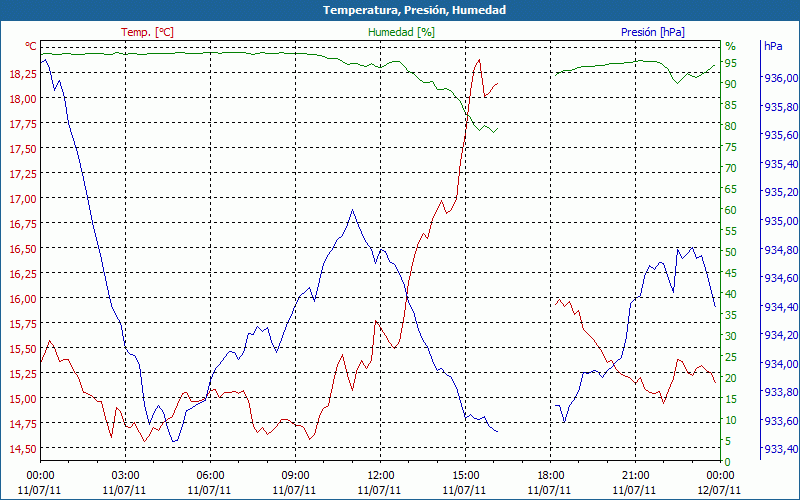Image resolution: width=800 pixels, height=500 pixels.
Task: Click the 16,00 temperature axis value
Action: click(x=23, y=299)
